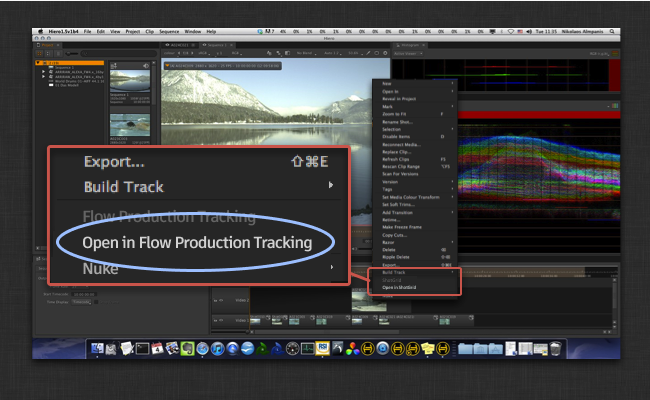Choose Zoom to Fit in context menu
650x400 pixels.
pyautogui.click(x=415, y=114)
